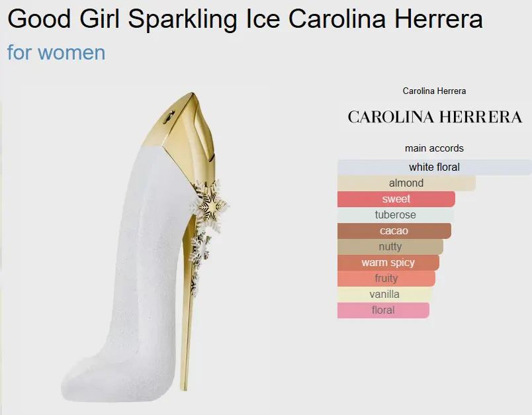Viewport: 532px width, 415px height.
Task: Click the tuberose accord bar
Action: [396, 215]
